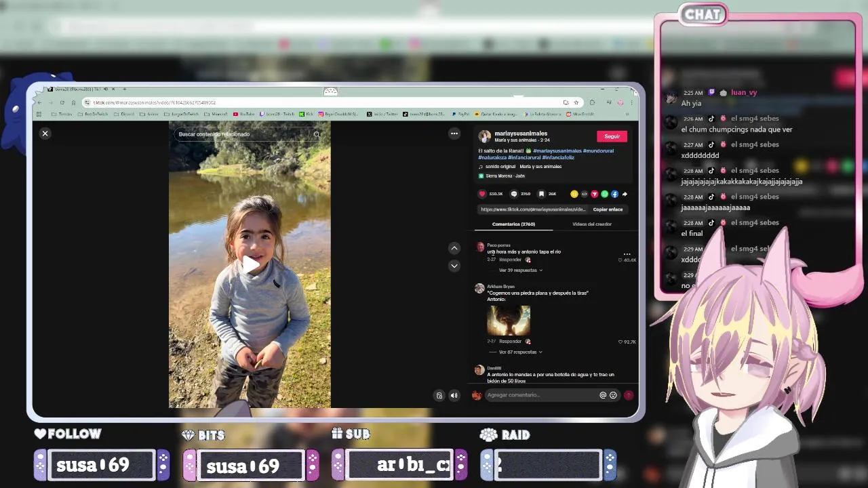Insert a mention with the @ icon
This screenshot has height=488, width=868.
(603, 395)
